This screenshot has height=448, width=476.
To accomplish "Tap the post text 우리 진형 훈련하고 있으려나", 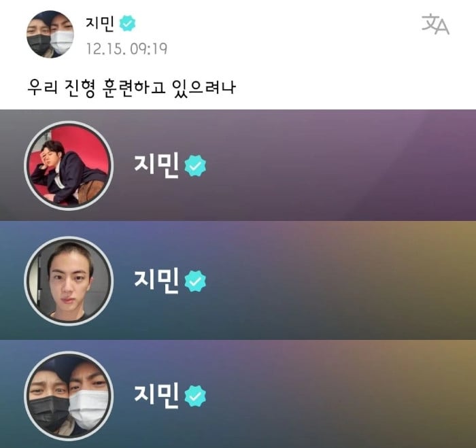I will click(x=131, y=88).
